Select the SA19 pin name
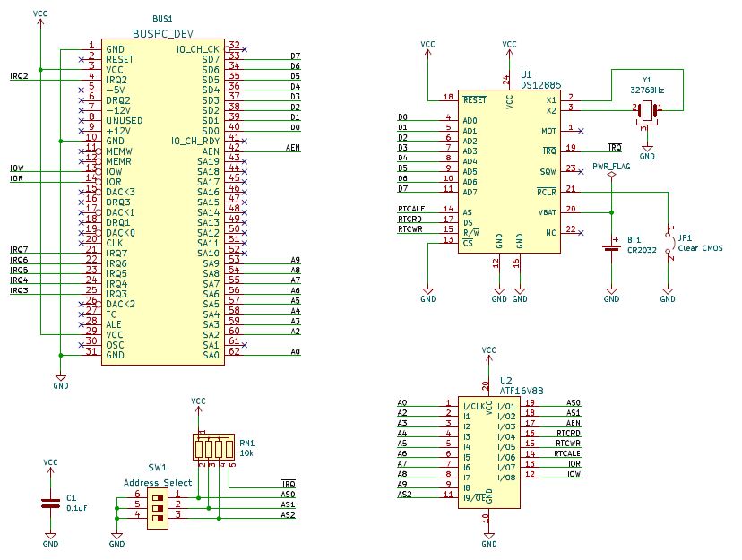Viewport: 742px width, 560px height. pyautogui.click(x=208, y=161)
